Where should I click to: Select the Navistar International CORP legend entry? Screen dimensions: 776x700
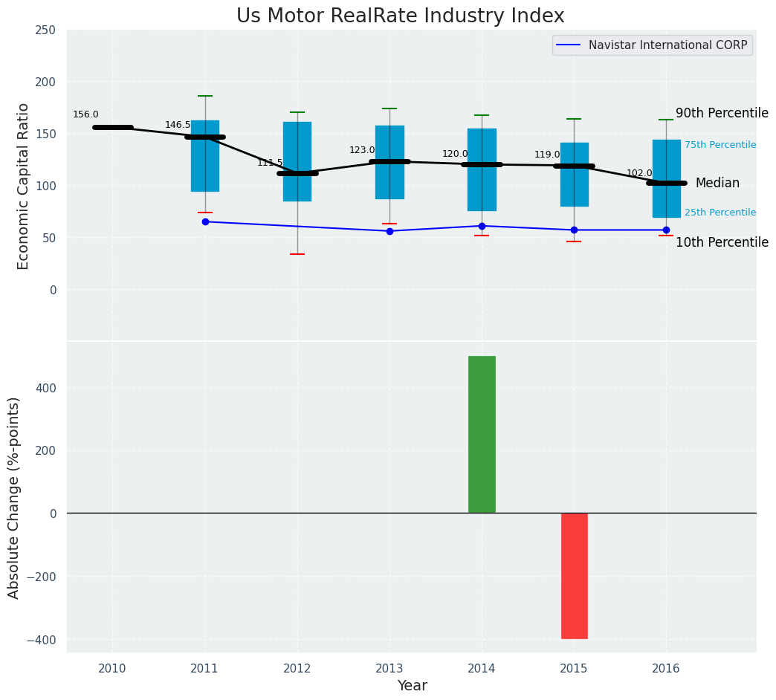(652, 45)
